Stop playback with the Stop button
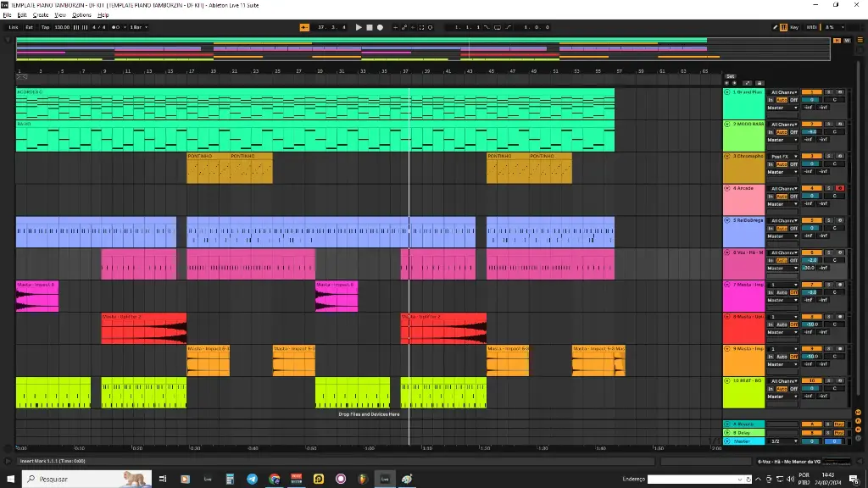The height and width of the screenshot is (488, 868). (370, 27)
